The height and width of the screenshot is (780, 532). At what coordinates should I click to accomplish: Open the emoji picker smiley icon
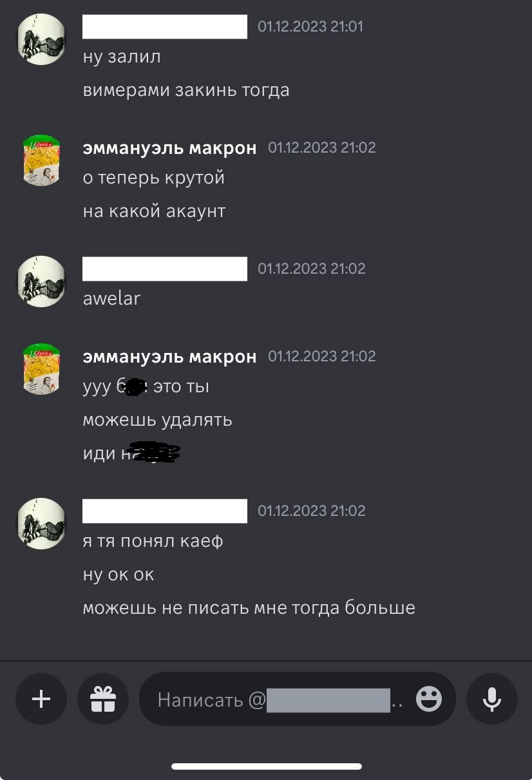pos(429,699)
